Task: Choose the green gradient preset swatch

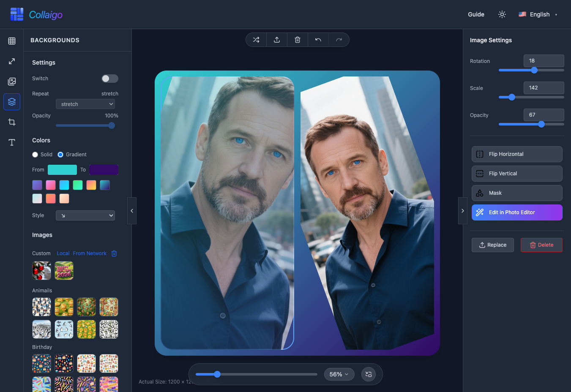Action: pos(78,185)
